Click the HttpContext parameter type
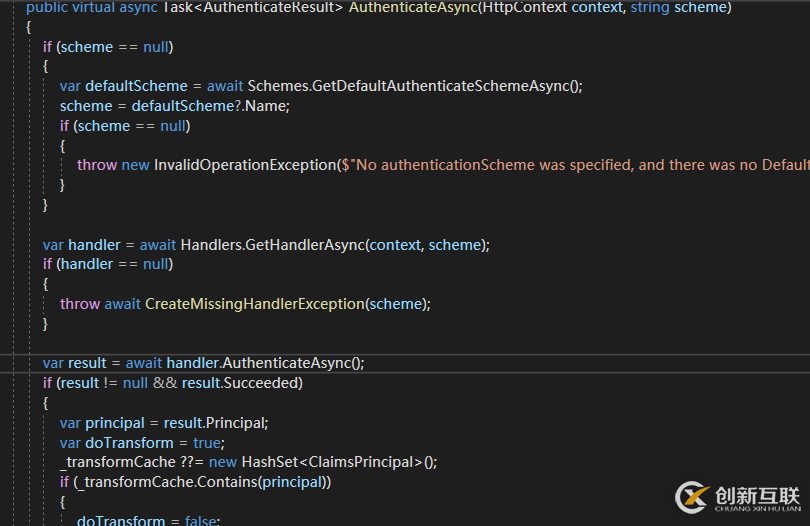Viewport: 810px width, 526px height. point(529,7)
